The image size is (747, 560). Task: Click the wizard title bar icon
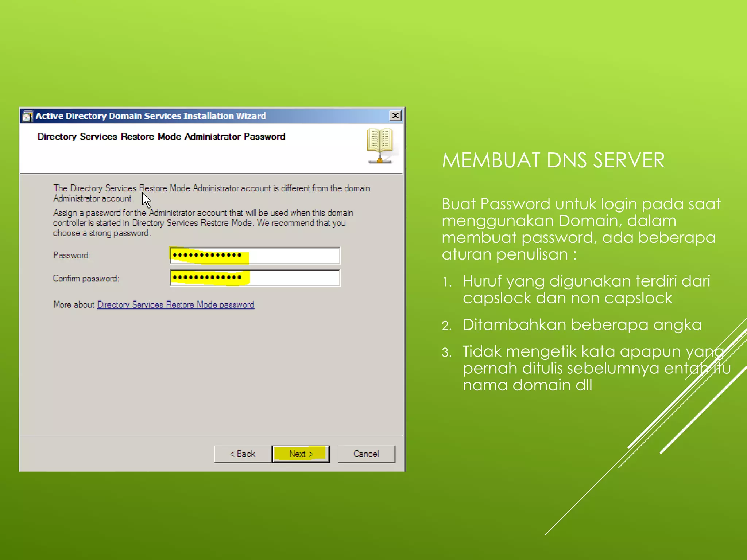pos(27,116)
